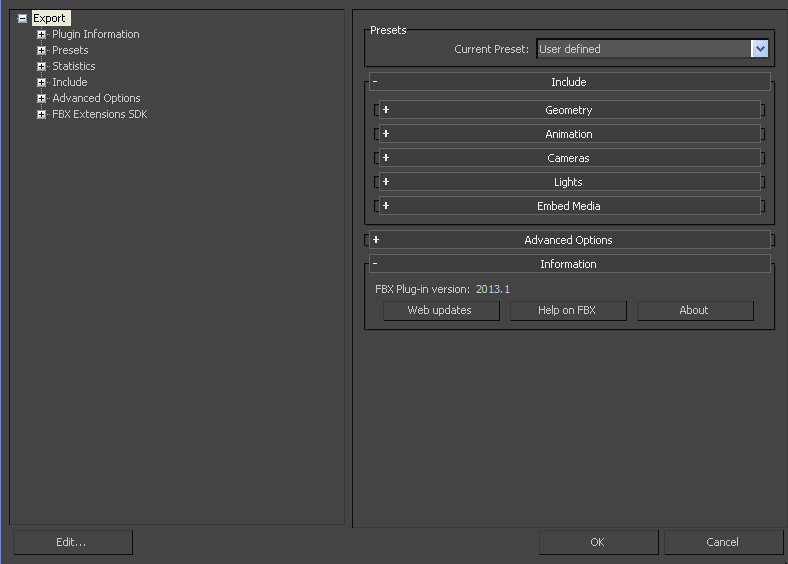
Task: Open the Current Preset dropdown
Action: click(759, 49)
